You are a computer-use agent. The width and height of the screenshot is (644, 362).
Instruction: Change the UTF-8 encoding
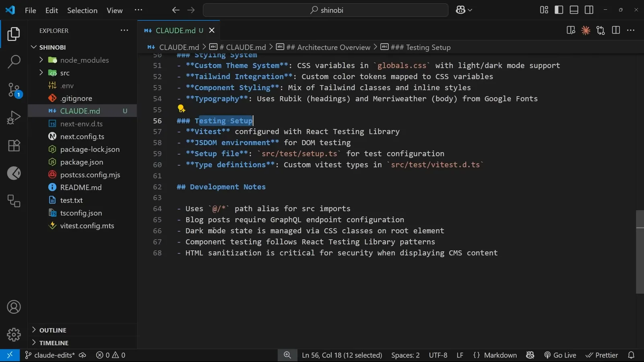click(x=438, y=355)
